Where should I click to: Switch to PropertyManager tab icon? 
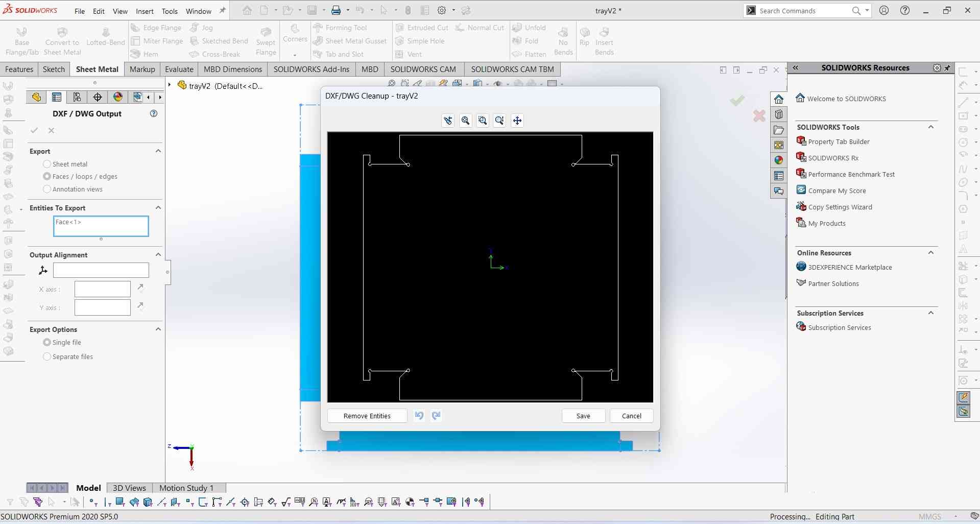tap(57, 97)
